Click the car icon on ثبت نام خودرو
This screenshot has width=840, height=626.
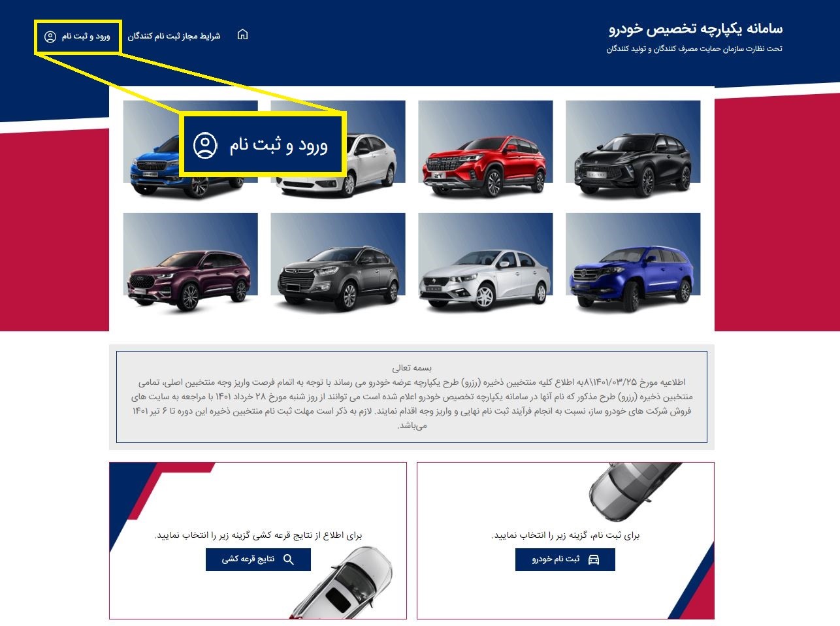tap(594, 559)
